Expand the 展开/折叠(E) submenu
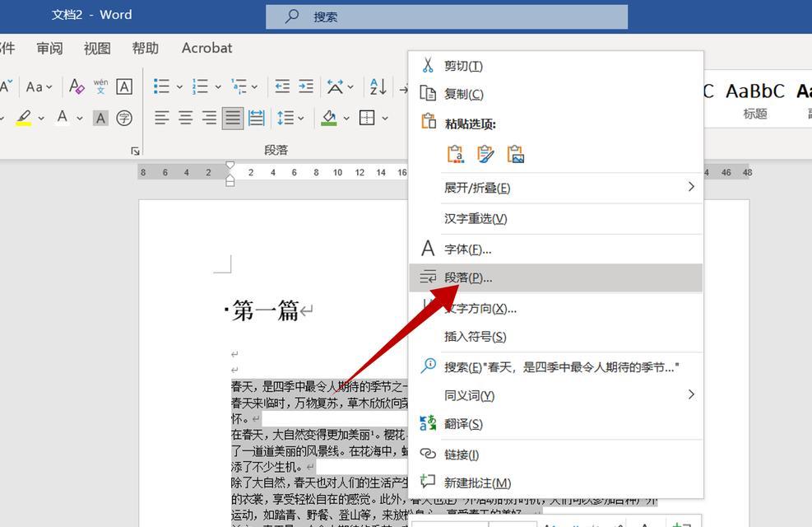 555,188
